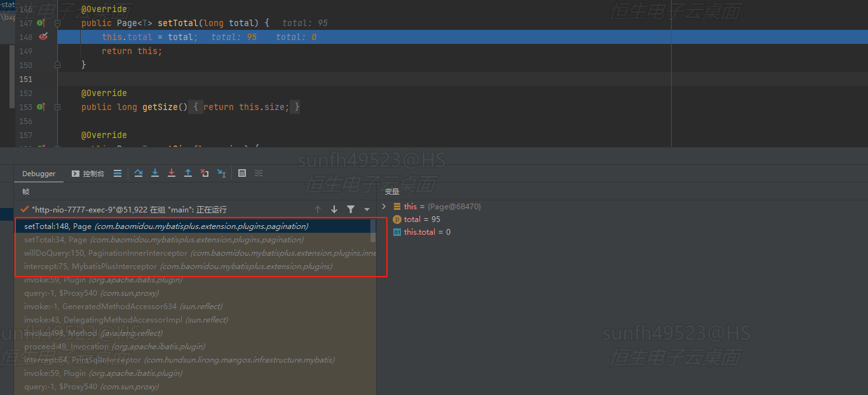Select next frame with the down arrow

tap(334, 209)
